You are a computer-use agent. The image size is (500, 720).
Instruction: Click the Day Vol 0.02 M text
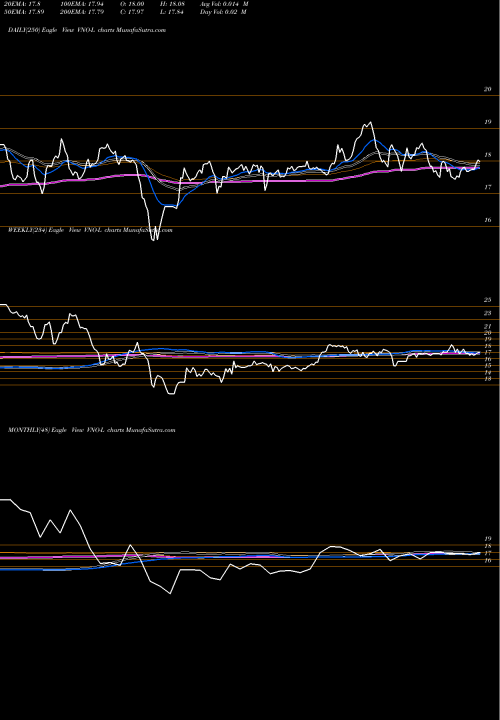tap(223, 12)
